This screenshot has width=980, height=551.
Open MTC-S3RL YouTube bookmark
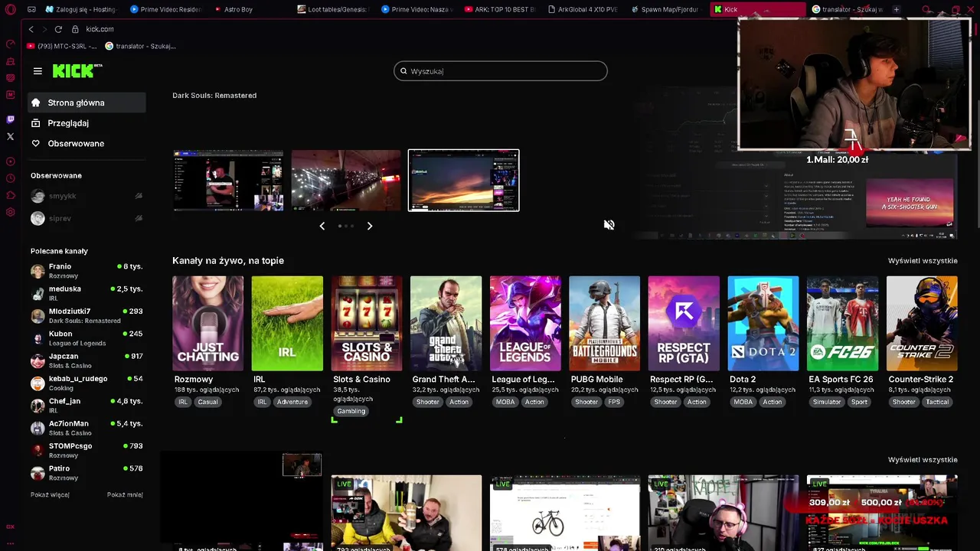(62, 46)
